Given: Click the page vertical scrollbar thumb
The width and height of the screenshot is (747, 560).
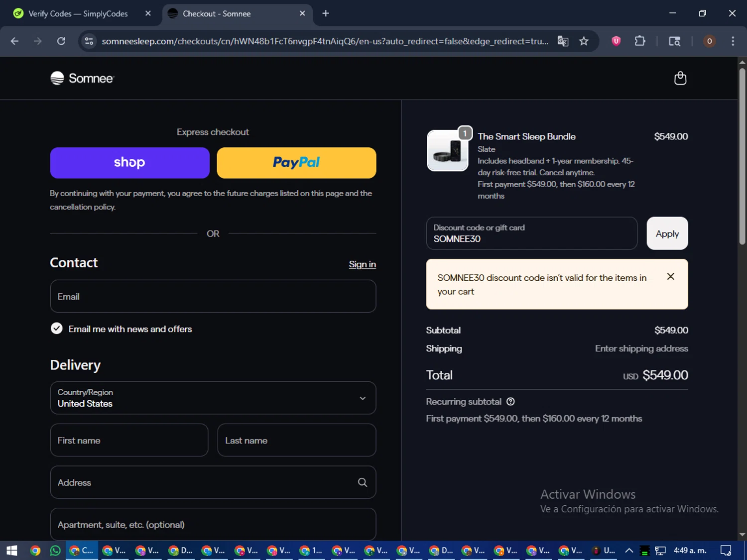Looking at the screenshot, I should click(742, 156).
